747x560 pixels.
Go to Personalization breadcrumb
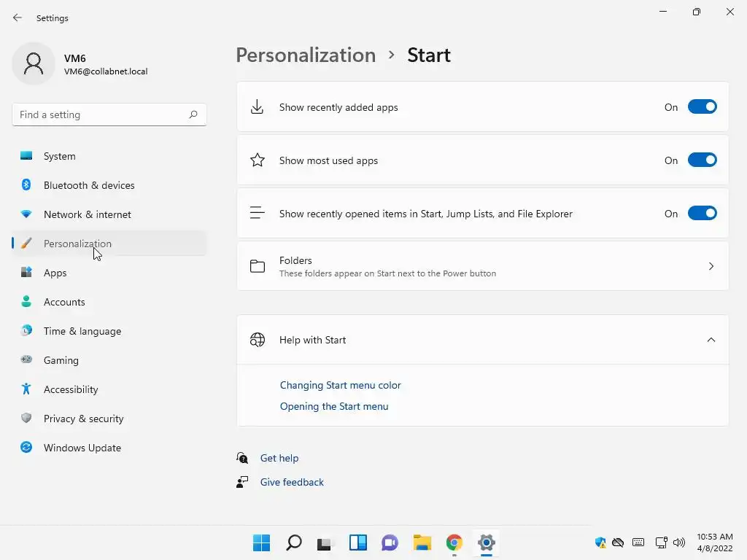tap(306, 55)
